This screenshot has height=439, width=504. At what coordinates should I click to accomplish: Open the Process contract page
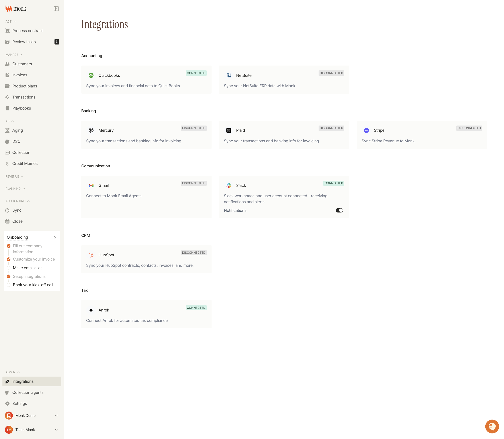[27, 31]
